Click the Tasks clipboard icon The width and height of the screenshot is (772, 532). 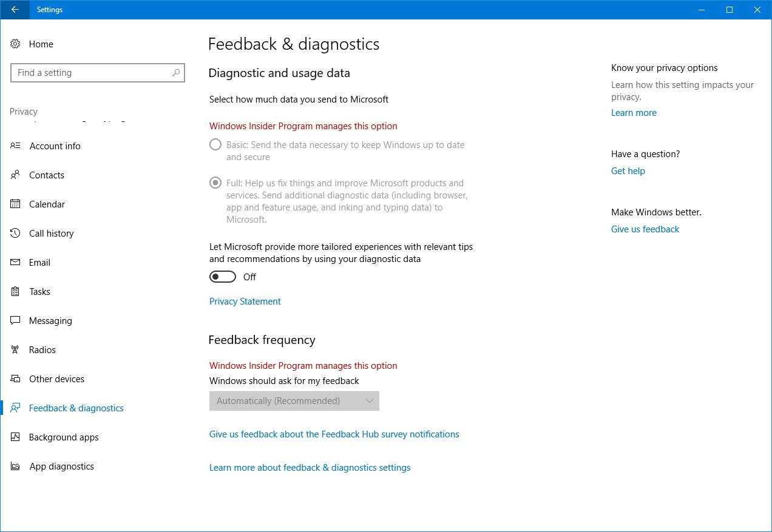(16, 291)
